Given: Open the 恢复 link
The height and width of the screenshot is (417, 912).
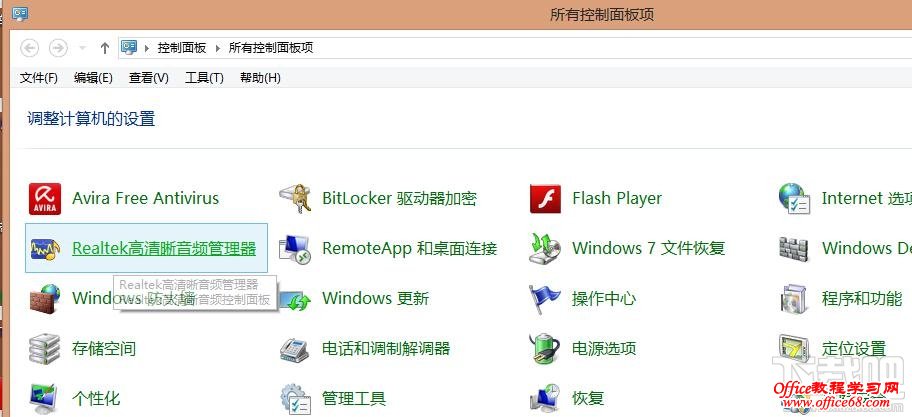Looking at the screenshot, I should pos(588,399).
